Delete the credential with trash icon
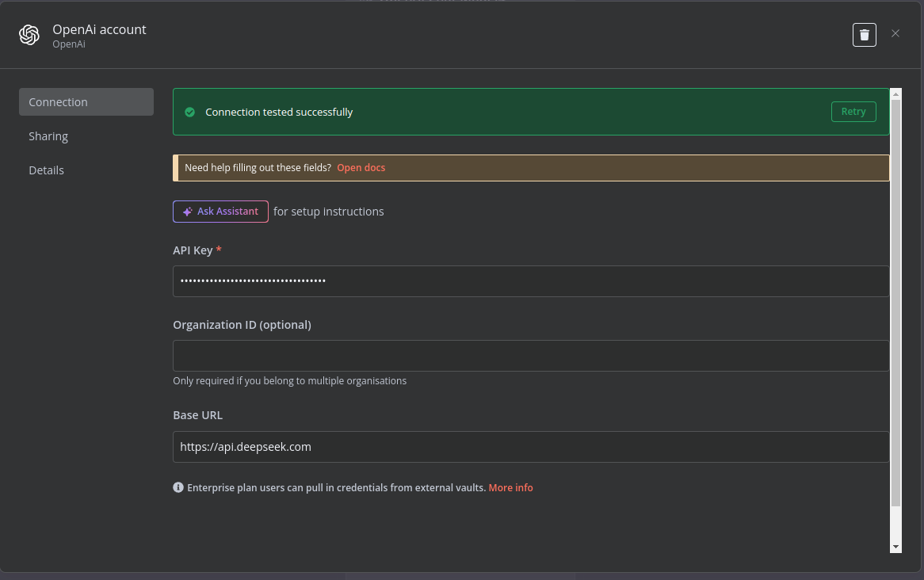 tap(864, 35)
